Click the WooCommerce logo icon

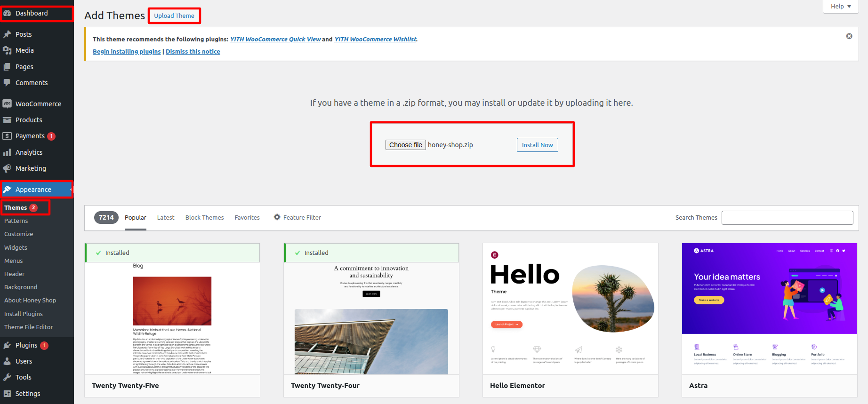tap(7, 104)
